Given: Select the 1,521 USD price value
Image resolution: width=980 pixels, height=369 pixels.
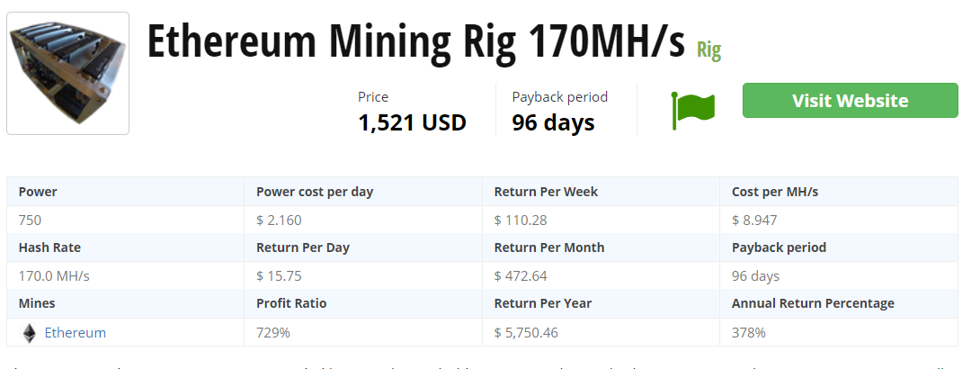Looking at the screenshot, I should (412, 122).
